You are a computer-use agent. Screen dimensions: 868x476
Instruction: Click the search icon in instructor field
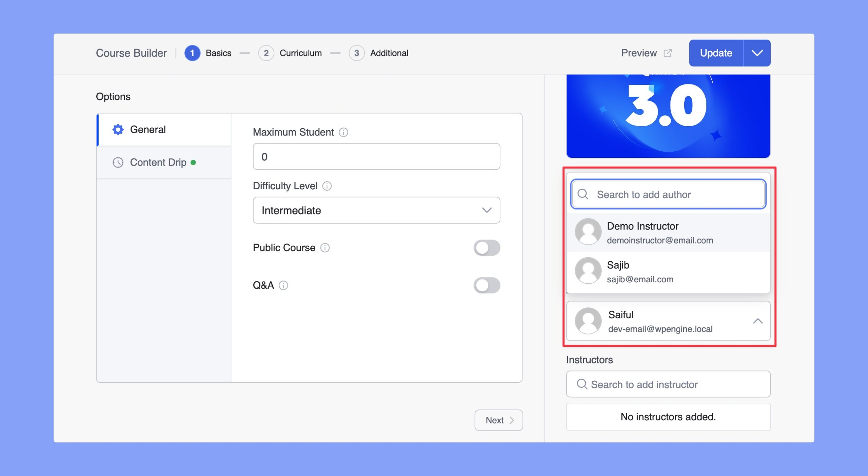coord(580,384)
